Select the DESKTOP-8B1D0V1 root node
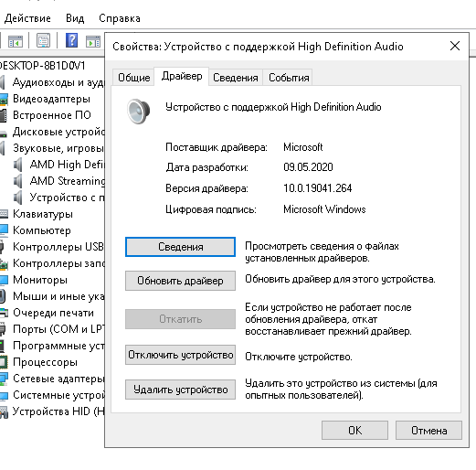476x470 pixels. point(42,66)
